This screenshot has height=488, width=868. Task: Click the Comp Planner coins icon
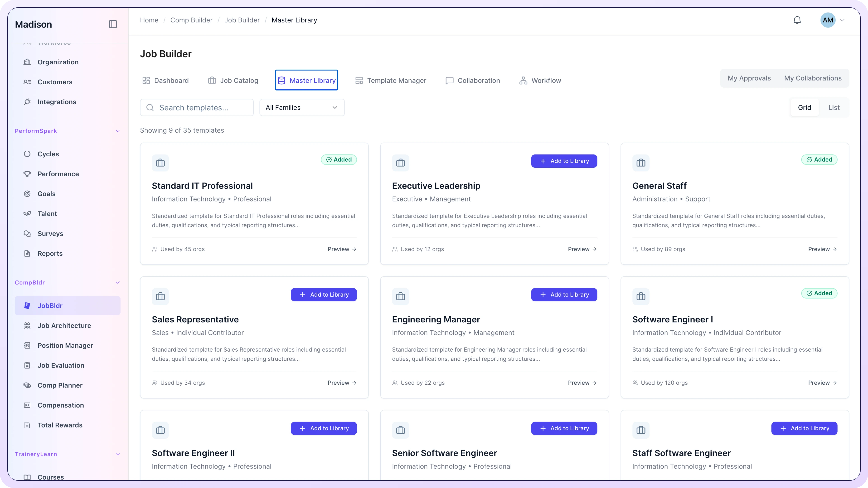pos(27,385)
